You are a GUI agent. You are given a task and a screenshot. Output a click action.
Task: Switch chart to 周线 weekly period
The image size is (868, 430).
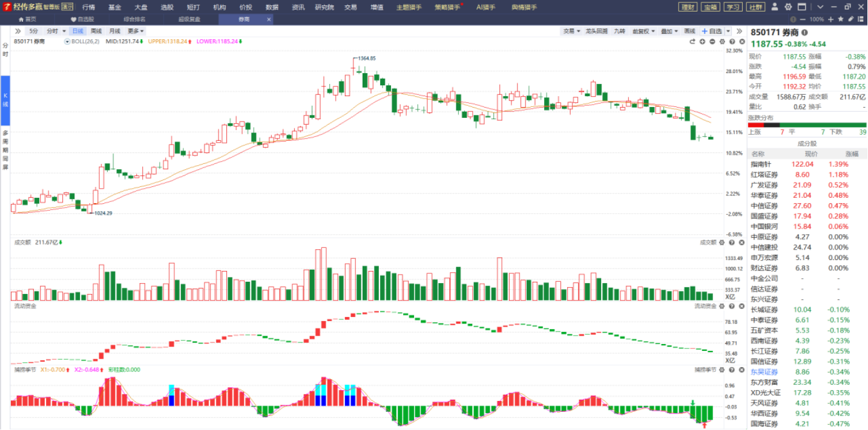pyautogui.click(x=96, y=31)
